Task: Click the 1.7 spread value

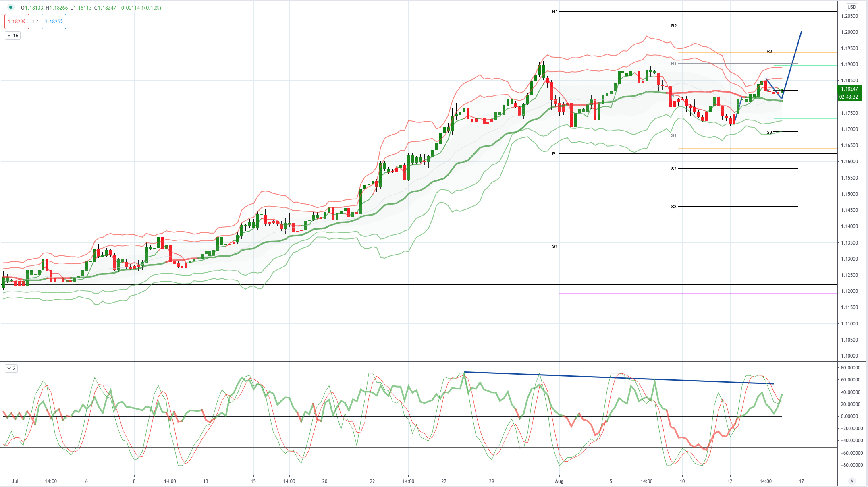Action: click(35, 21)
